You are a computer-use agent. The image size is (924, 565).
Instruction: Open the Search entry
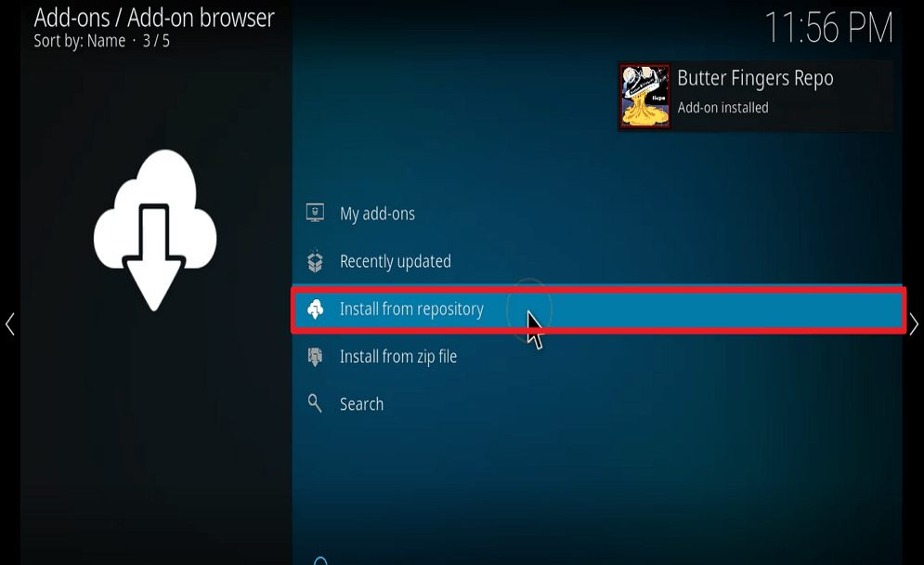pyautogui.click(x=597, y=404)
